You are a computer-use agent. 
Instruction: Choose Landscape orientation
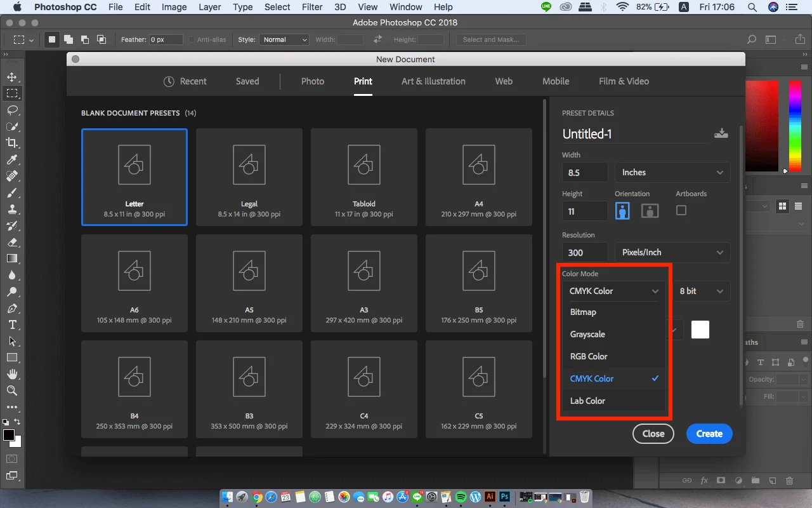point(650,211)
